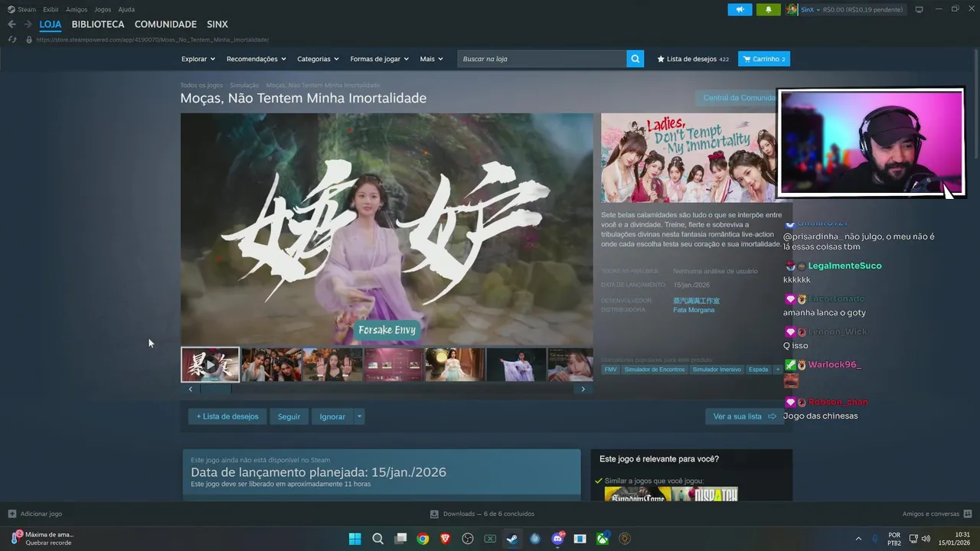The image size is (980, 551).
Task: Go back with the left arrow
Action: [11, 24]
